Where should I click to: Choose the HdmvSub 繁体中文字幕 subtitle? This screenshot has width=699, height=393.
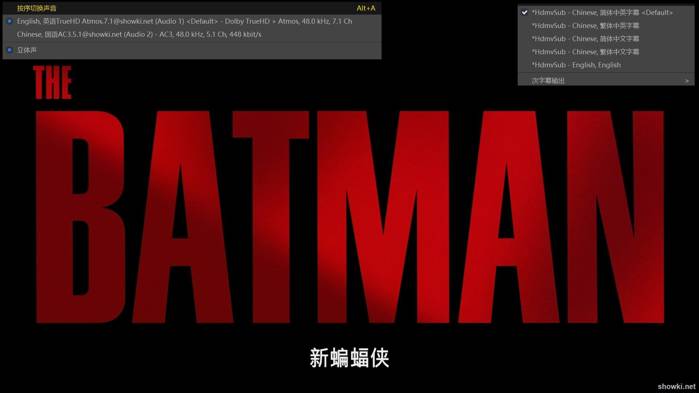pyautogui.click(x=606, y=52)
